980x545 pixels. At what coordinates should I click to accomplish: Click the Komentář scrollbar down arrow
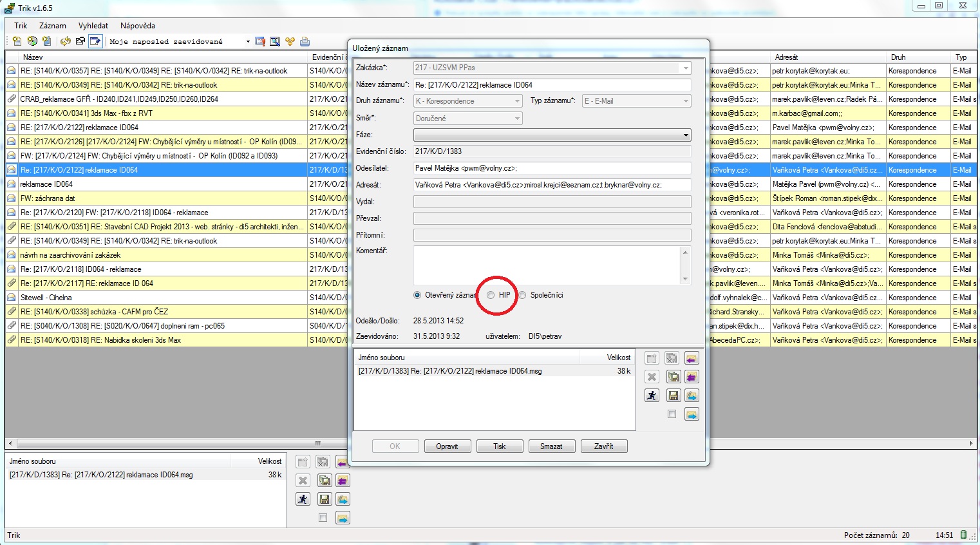(x=685, y=279)
